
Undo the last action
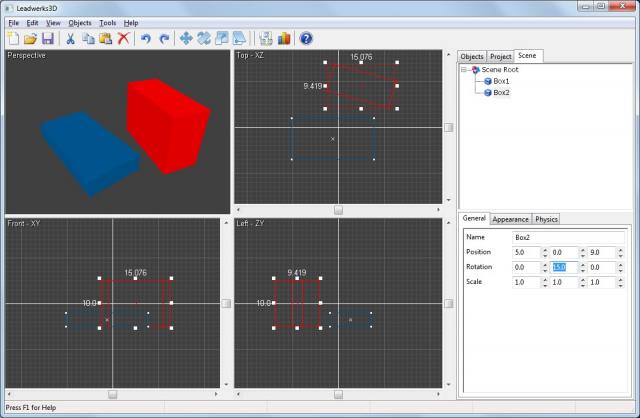click(147, 39)
